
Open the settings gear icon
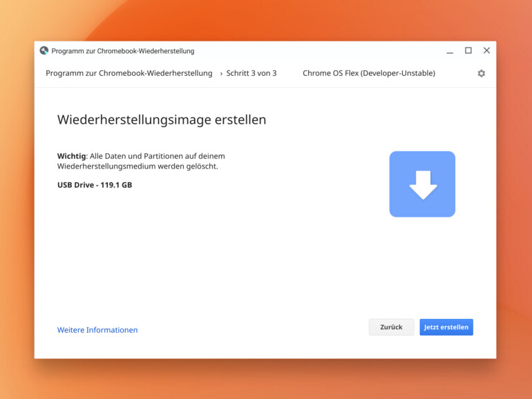click(x=481, y=73)
